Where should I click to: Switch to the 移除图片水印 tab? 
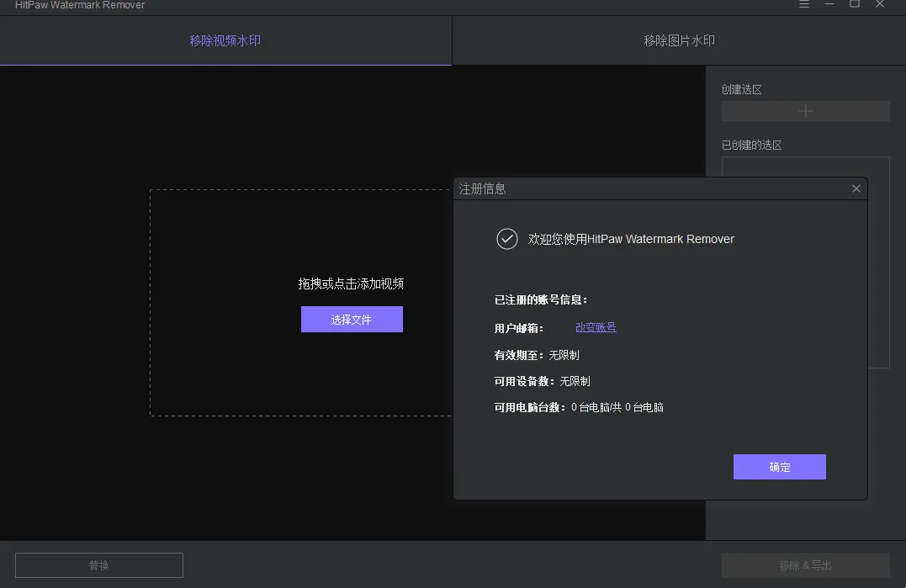click(679, 40)
